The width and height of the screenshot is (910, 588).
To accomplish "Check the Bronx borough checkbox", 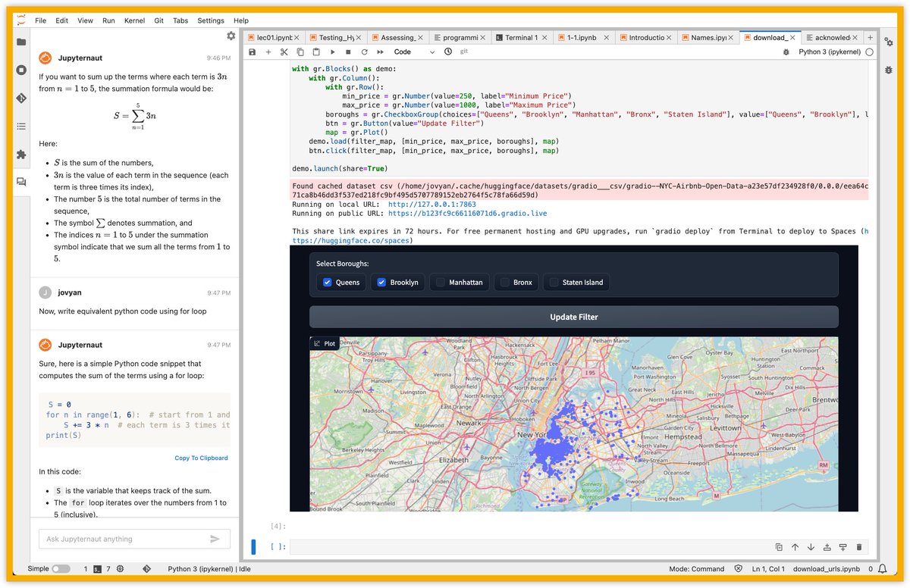I will pyautogui.click(x=505, y=283).
